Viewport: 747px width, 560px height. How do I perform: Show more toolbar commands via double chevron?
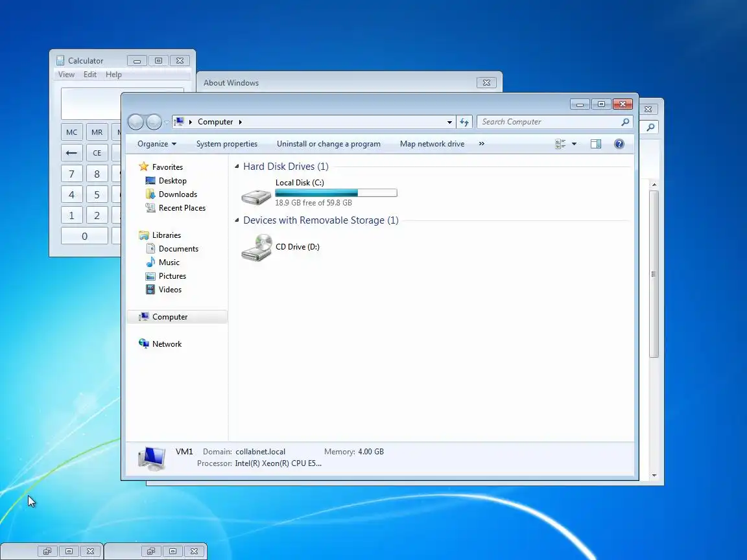click(482, 144)
